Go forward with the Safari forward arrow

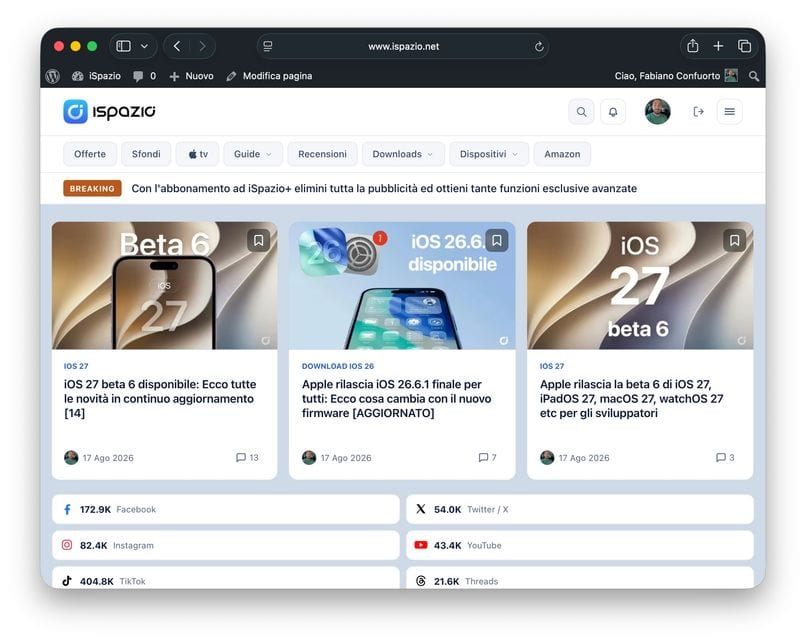(203, 46)
